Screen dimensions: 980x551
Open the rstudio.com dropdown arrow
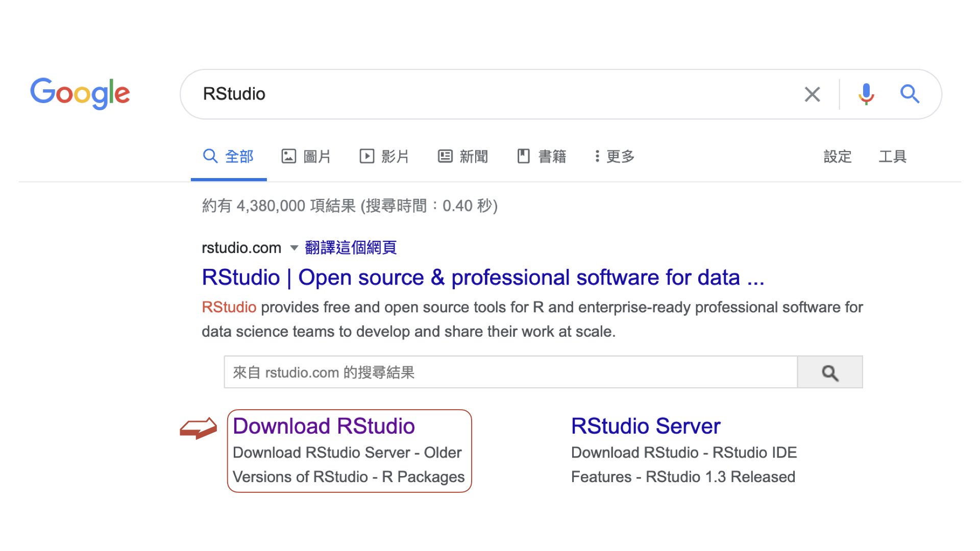[294, 248]
